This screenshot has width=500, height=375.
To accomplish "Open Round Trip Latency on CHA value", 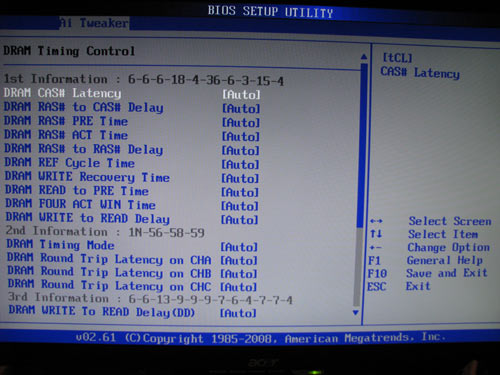I will [x=239, y=261].
